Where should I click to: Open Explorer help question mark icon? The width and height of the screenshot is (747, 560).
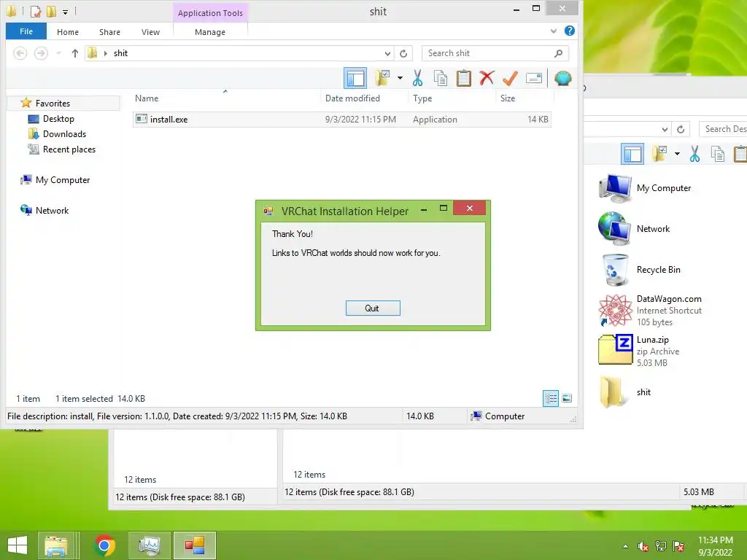click(569, 31)
